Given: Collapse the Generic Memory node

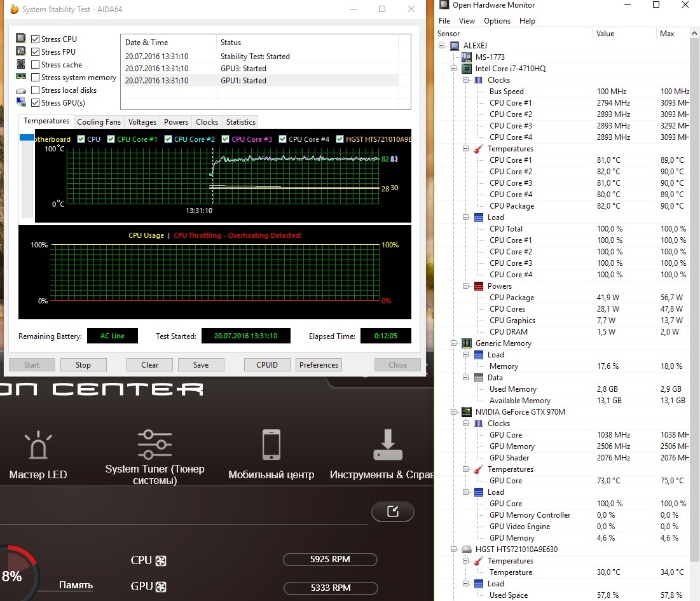Looking at the screenshot, I should click(453, 343).
